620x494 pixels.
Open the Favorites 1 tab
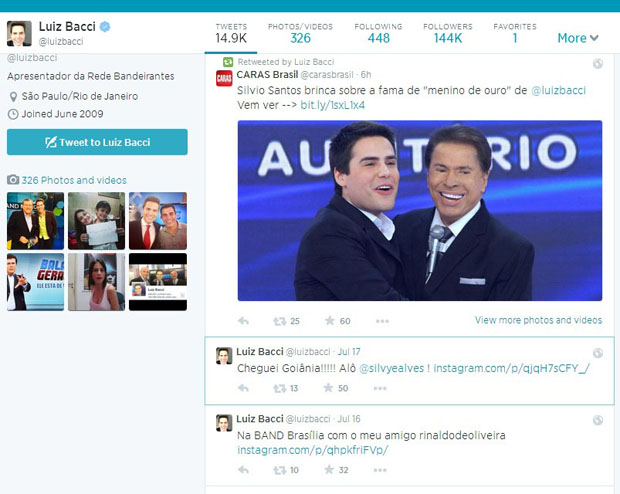tap(515, 34)
